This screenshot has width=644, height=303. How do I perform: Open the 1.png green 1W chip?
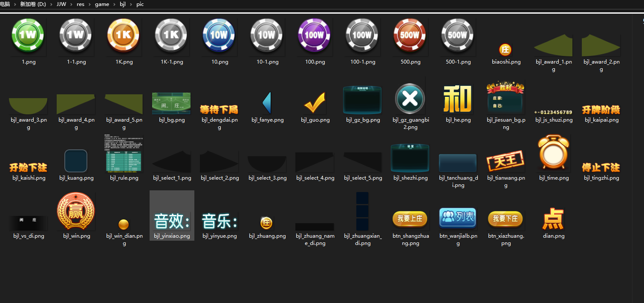pos(28,35)
